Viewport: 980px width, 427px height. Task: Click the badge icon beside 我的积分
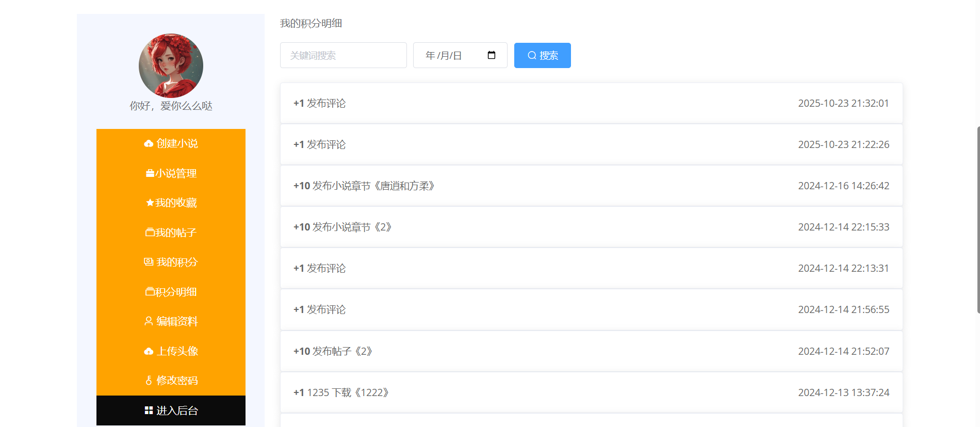tap(149, 262)
